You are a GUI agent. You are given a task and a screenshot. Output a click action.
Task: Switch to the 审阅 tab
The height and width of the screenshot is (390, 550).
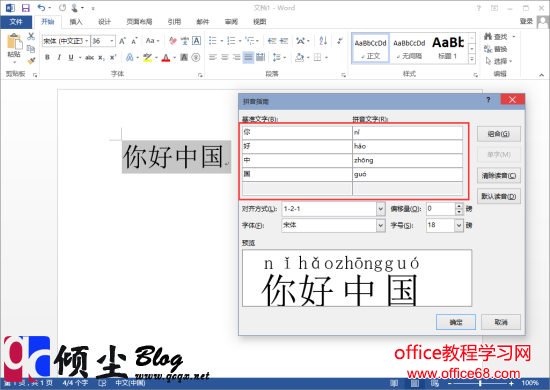click(231, 22)
